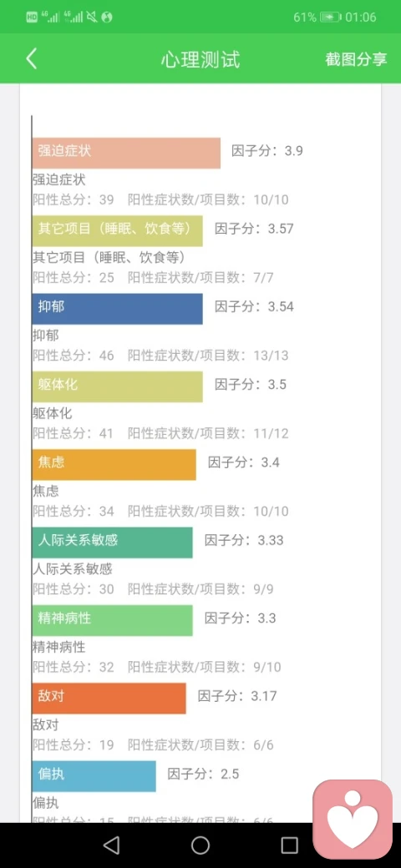
Task: Tap Android recent apps square
Action: tap(289, 845)
